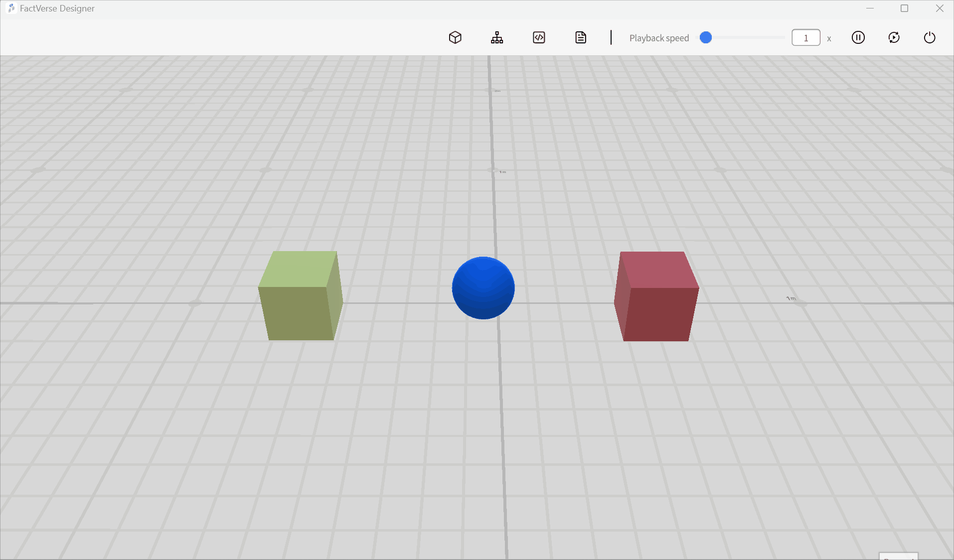Select the red cube in the scene
The image size is (954, 560).
point(655,296)
